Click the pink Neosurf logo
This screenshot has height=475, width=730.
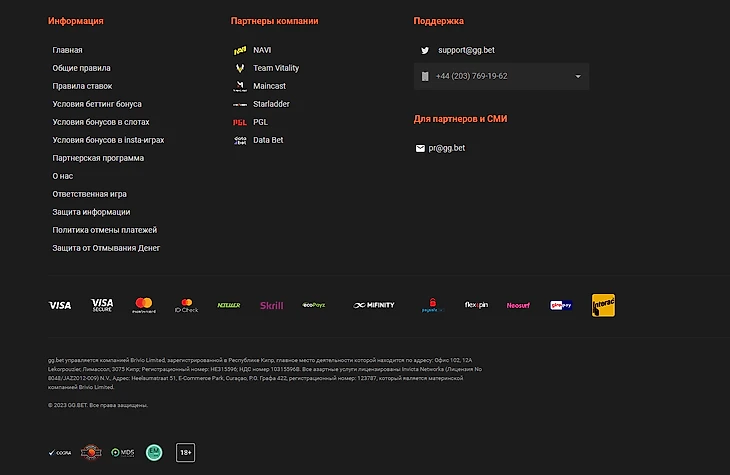tap(518, 305)
